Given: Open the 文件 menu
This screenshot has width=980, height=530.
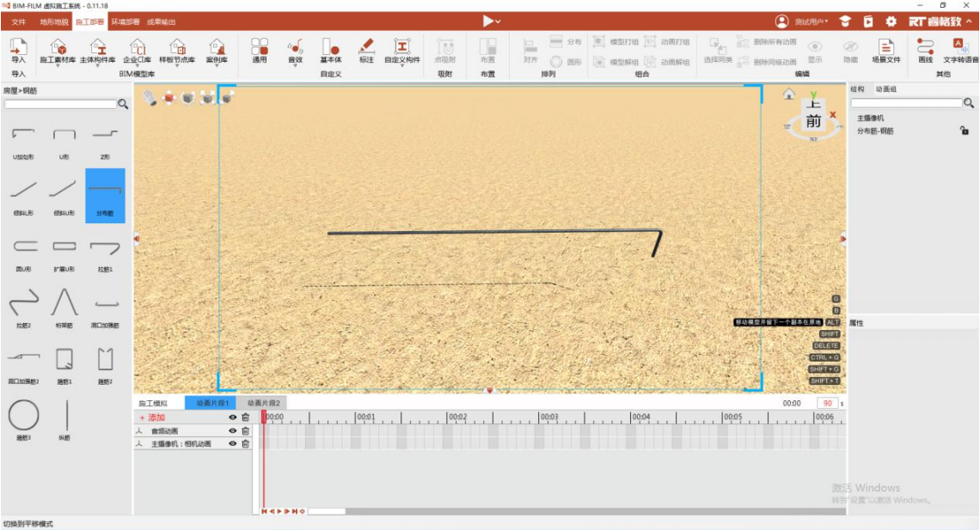Looking at the screenshot, I should (19, 21).
